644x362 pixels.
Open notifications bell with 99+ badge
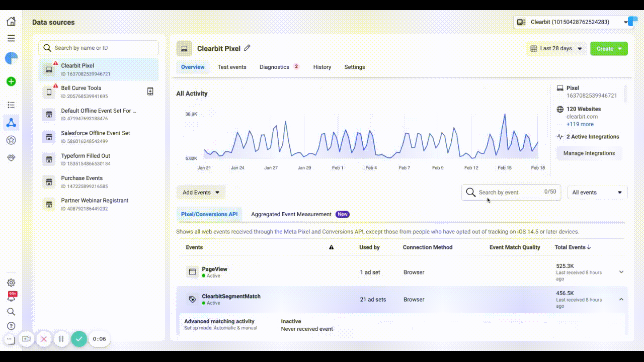coord(11,297)
